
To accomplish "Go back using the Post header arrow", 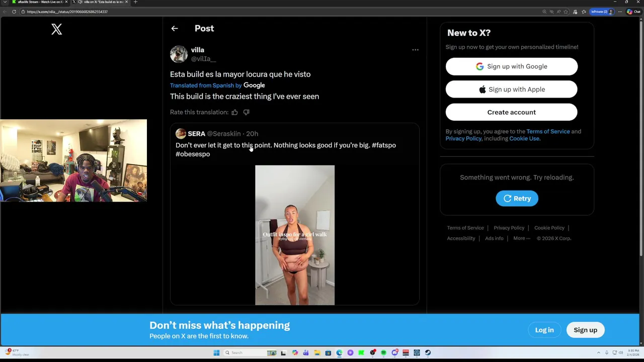I will (175, 29).
